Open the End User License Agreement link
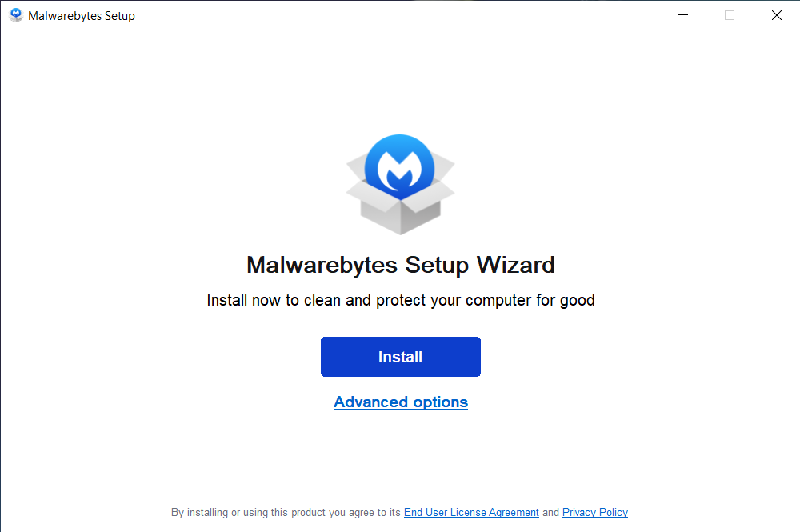This screenshot has height=532, width=800. pos(471,513)
